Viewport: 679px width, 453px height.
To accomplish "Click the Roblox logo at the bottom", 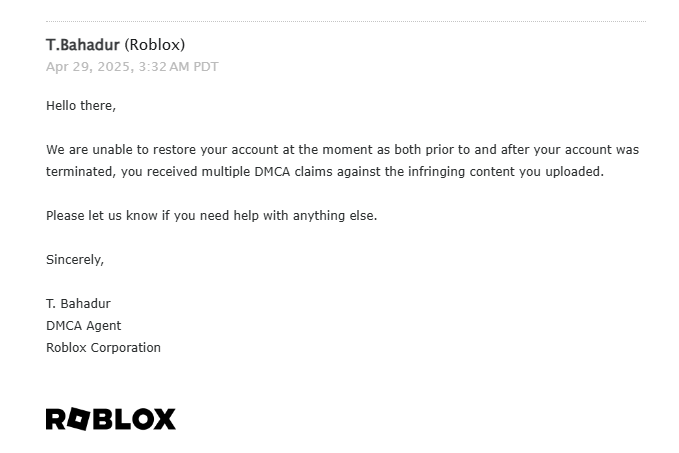I will (x=111, y=419).
